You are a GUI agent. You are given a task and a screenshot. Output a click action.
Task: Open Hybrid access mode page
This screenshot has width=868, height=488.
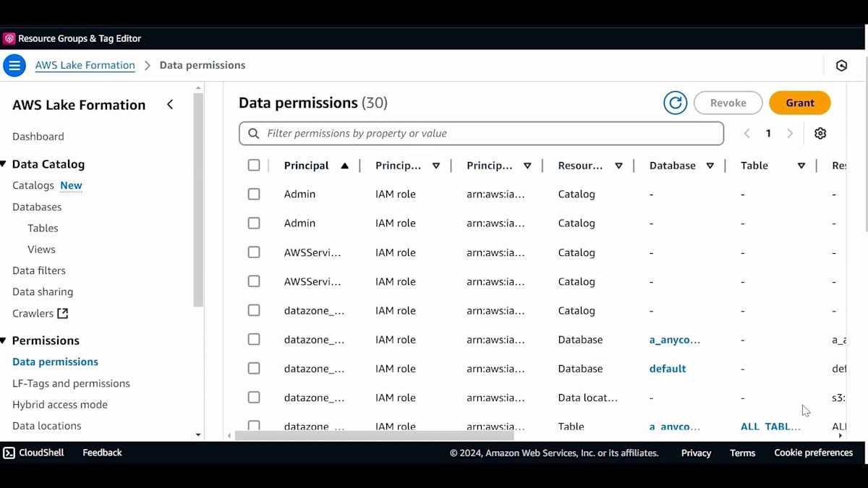point(60,405)
